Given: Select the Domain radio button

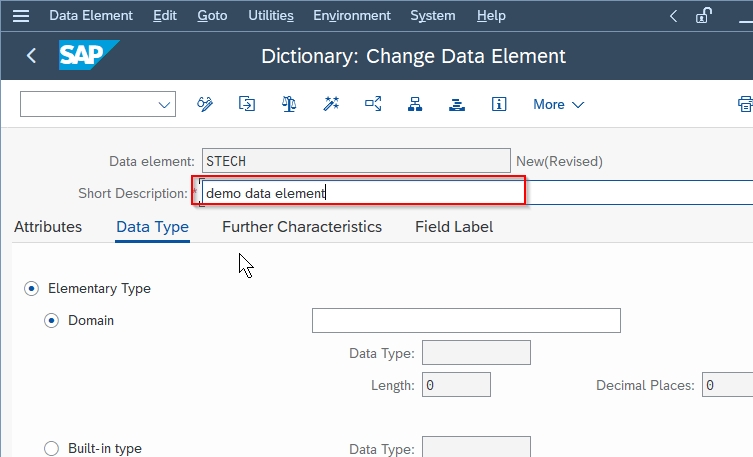Looking at the screenshot, I should 52,320.
